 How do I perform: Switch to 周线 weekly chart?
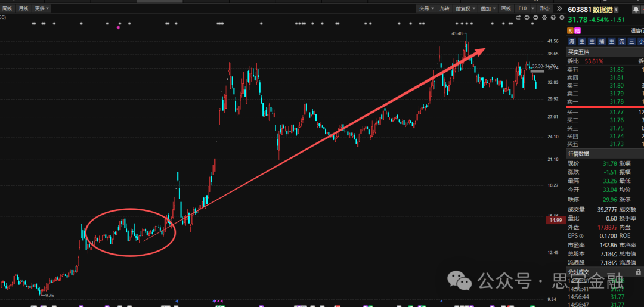coord(7,8)
